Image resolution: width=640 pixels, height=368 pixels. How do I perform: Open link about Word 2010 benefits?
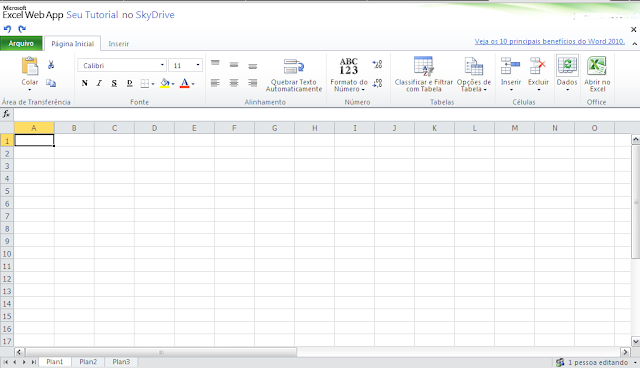click(550, 41)
